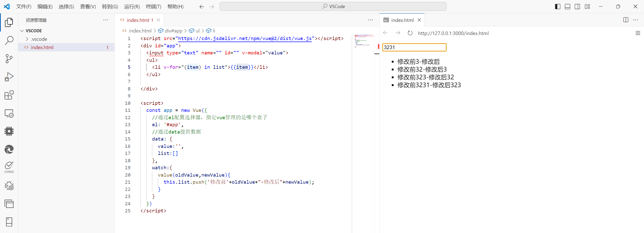Screen dimensions: 644x233
Task: Open the 运行(R) menu
Action: [132, 7]
